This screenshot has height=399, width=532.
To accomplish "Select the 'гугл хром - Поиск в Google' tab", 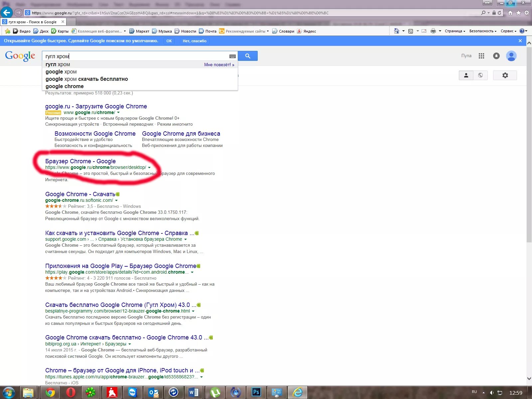I will click(33, 22).
